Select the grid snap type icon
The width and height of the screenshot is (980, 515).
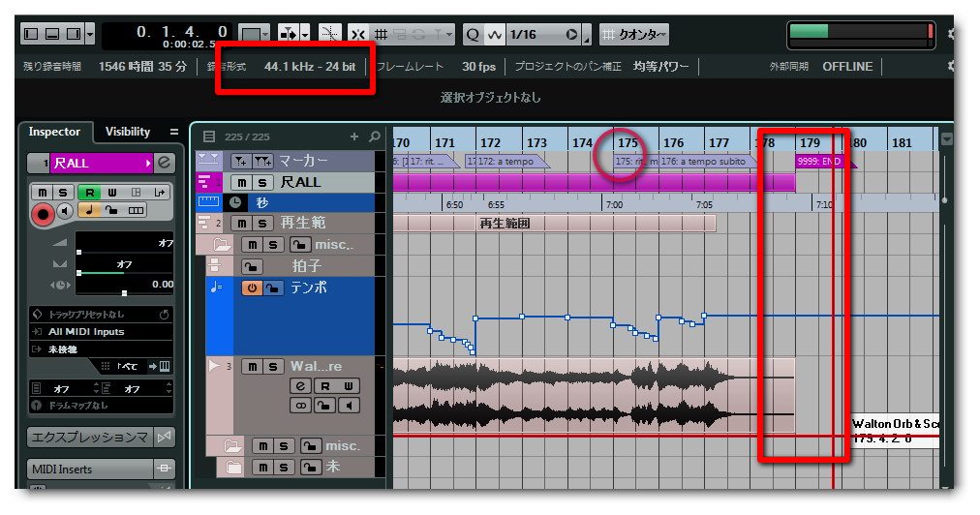(381, 35)
